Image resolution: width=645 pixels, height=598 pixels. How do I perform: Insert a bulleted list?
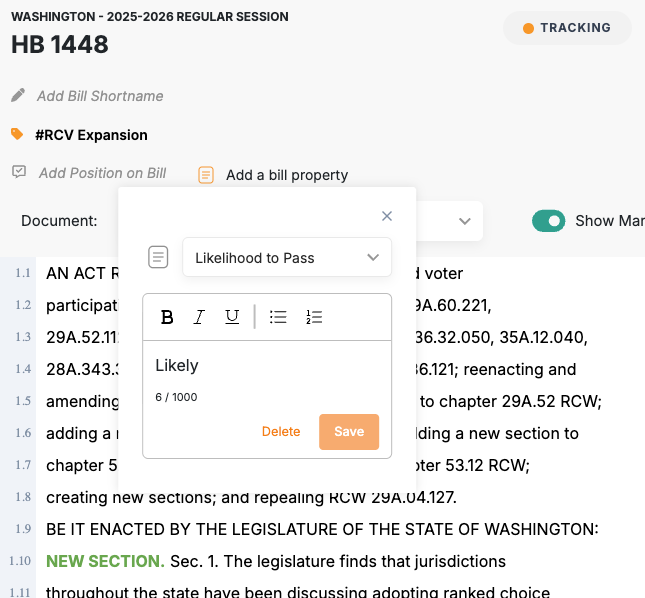tap(279, 317)
